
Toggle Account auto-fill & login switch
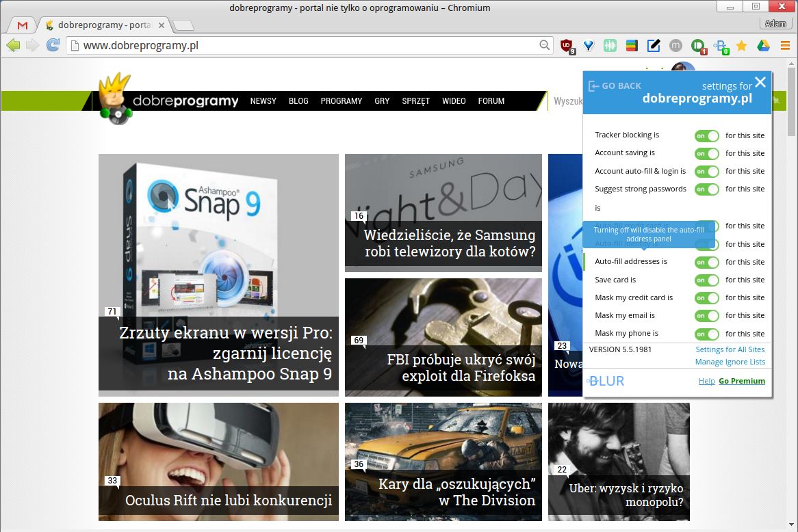point(707,172)
